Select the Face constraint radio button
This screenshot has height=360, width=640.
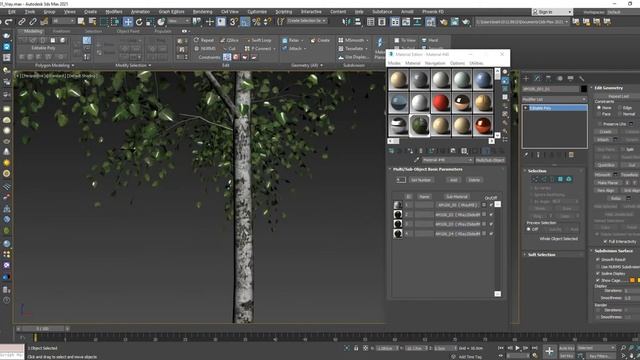(x=599, y=114)
